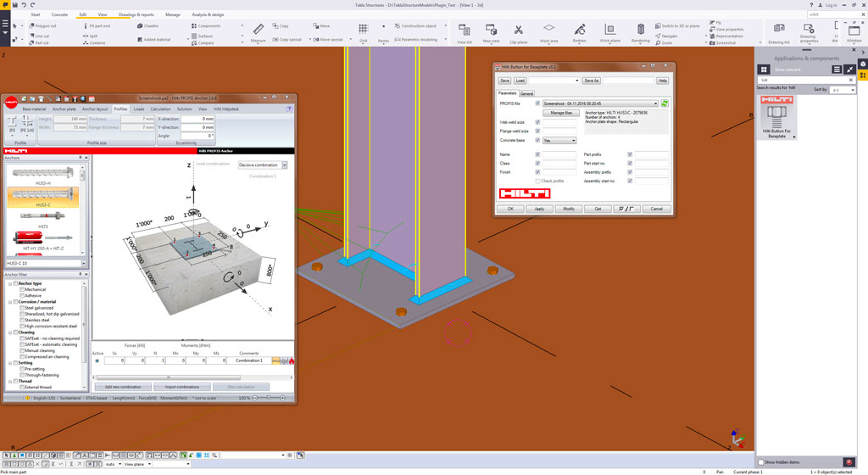Viewport: 868px width, 475px height.
Task: Click the zoom slider in PROFIS status bar
Action: [x=268, y=397]
